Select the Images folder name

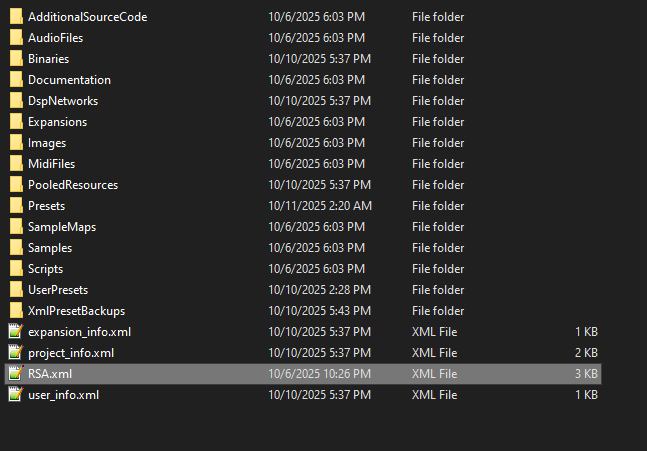(x=47, y=143)
